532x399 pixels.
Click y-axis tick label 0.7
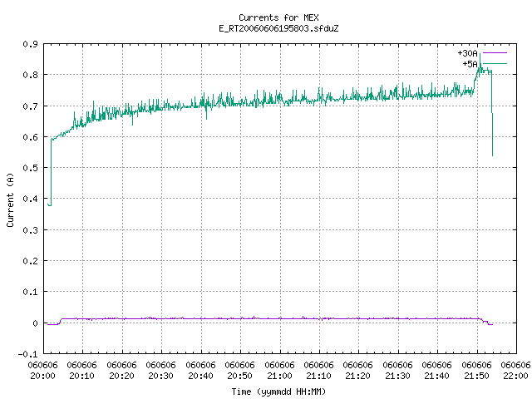pyautogui.click(x=30, y=106)
